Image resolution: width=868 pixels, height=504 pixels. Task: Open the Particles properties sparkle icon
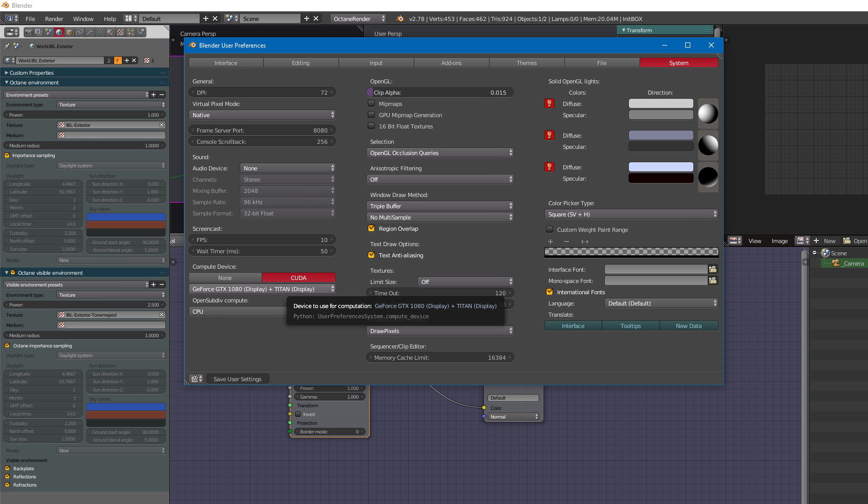[131, 32]
